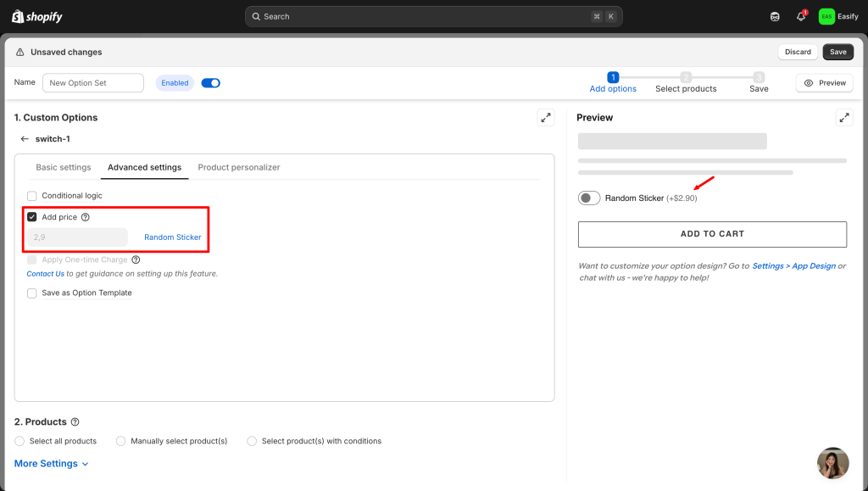The height and width of the screenshot is (491, 868).
Task: Expand More Settings section
Action: pos(52,464)
